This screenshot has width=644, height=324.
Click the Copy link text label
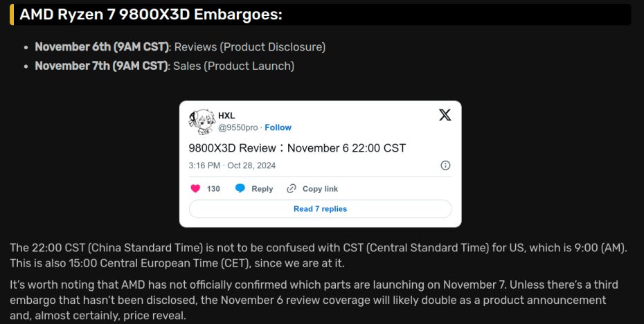pyautogui.click(x=320, y=188)
